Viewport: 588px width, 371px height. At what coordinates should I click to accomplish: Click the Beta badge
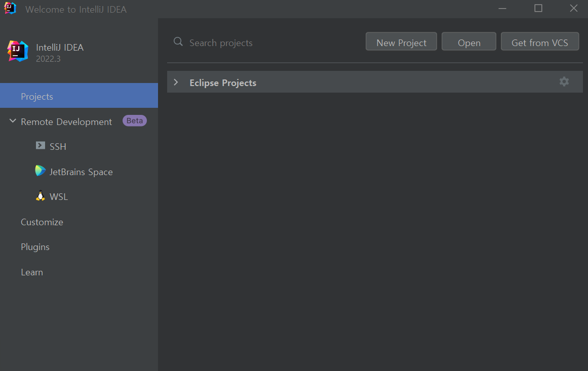click(135, 120)
